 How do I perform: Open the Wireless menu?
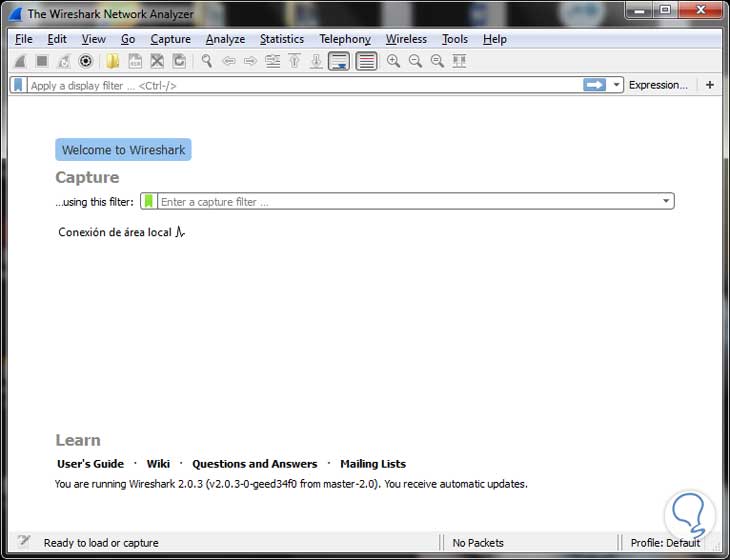point(406,39)
